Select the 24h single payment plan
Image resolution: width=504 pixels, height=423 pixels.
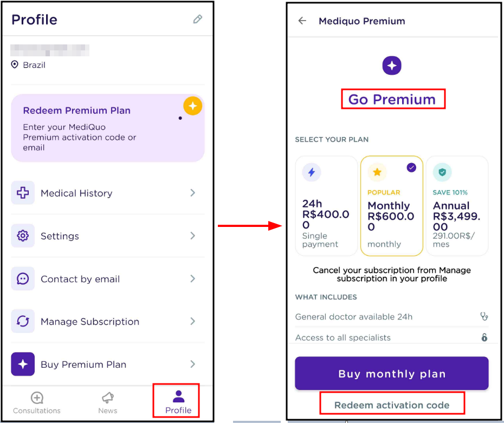coord(326,206)
